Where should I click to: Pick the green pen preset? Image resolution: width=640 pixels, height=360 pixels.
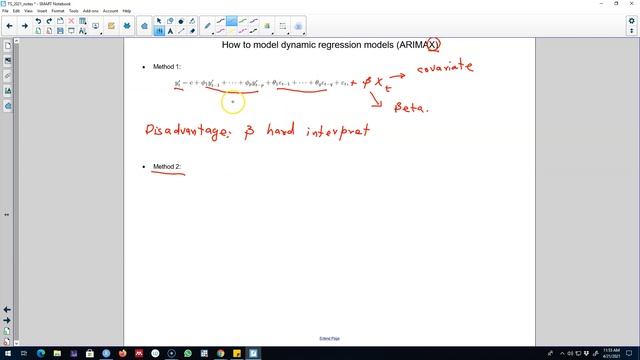[243, 21]
